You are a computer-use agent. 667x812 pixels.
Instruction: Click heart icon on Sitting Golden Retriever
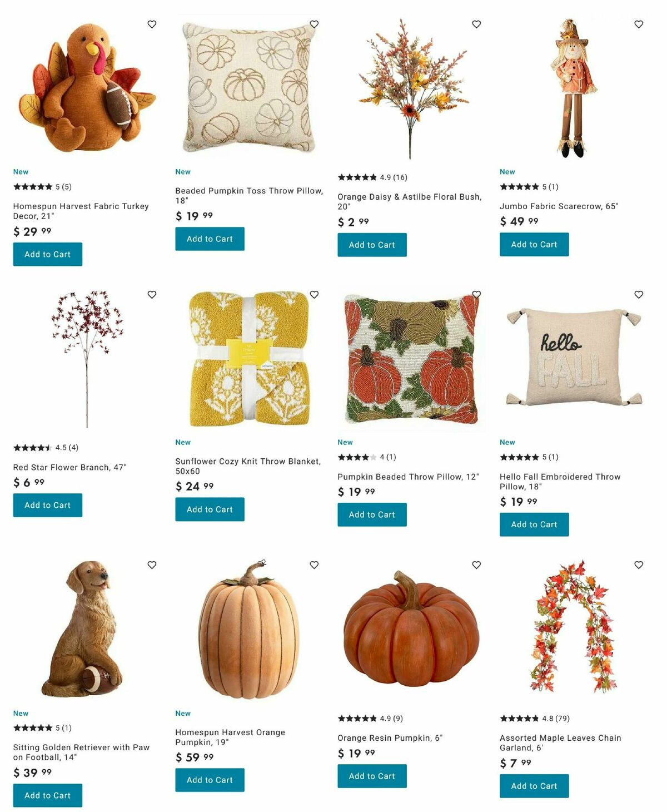coord(152,565)
